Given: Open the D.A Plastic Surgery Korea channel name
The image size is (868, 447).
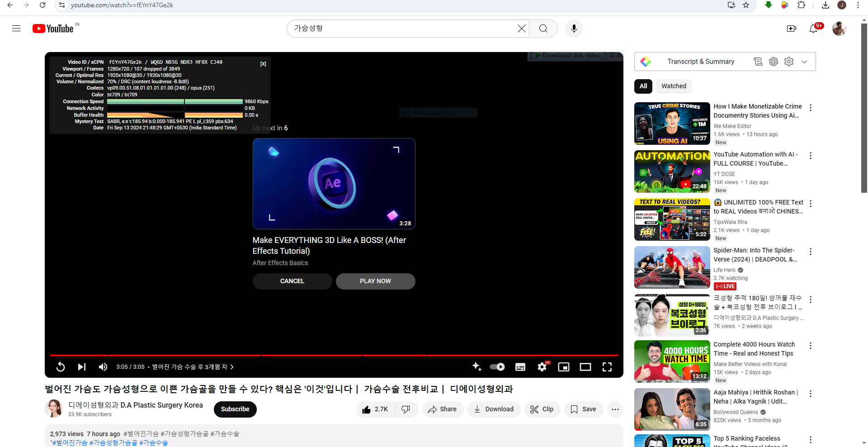Looking at the screenshot, I should [136, 405].
